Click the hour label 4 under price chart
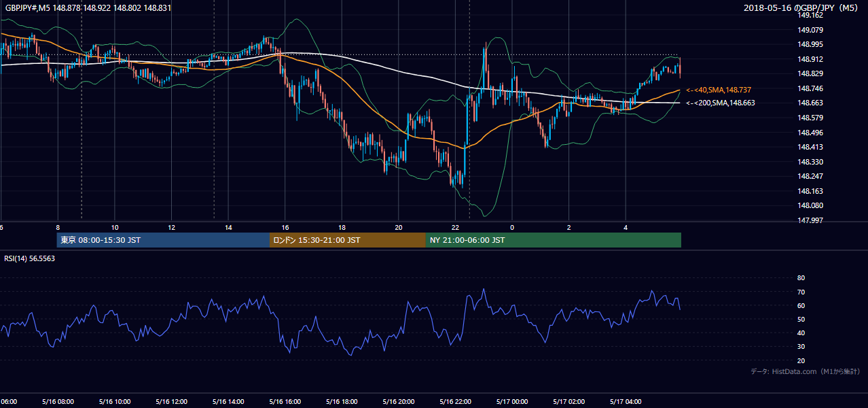The width and height of the screenshot is (868, 408). pyautogui.click(x=626, y=228)
